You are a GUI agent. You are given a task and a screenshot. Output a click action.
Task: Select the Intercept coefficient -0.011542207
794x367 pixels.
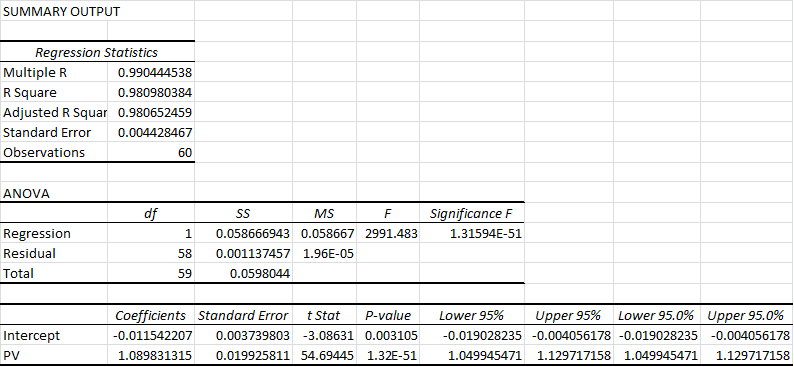[x=151, y=336]
